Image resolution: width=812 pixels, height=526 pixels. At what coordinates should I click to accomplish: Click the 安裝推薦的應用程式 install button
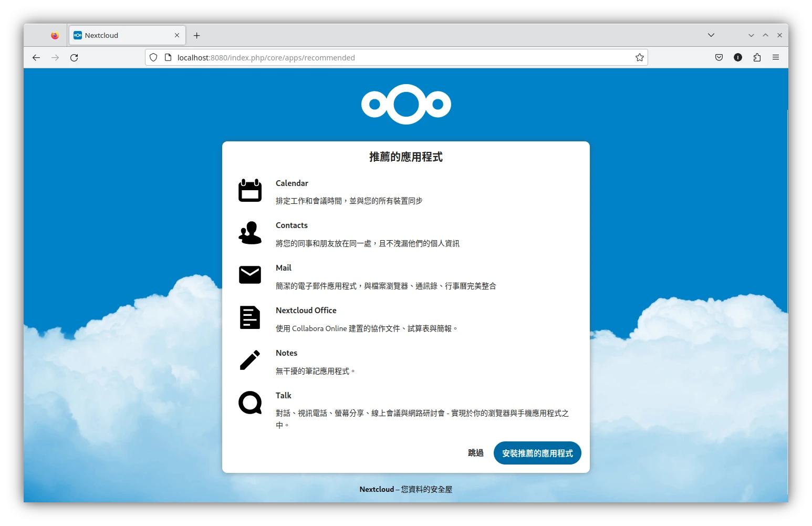[x=537, y=453]
